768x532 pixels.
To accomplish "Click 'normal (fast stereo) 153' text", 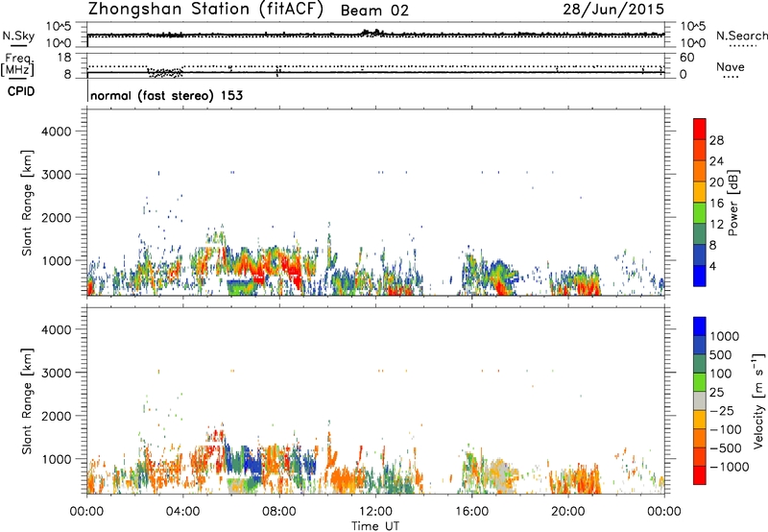I will (x=166, y=95).
